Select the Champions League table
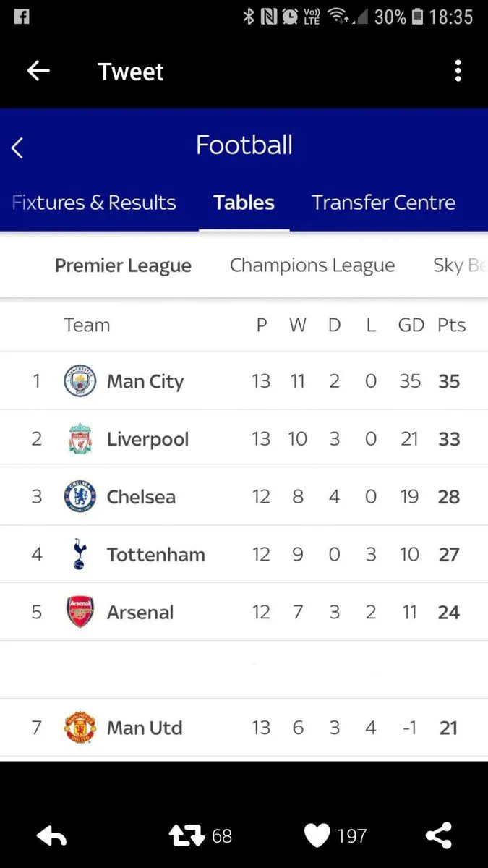 click(x=312, y=265)
